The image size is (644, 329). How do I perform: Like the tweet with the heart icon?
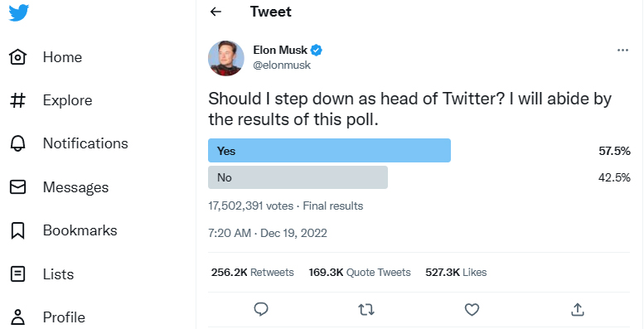click(472, 309)
